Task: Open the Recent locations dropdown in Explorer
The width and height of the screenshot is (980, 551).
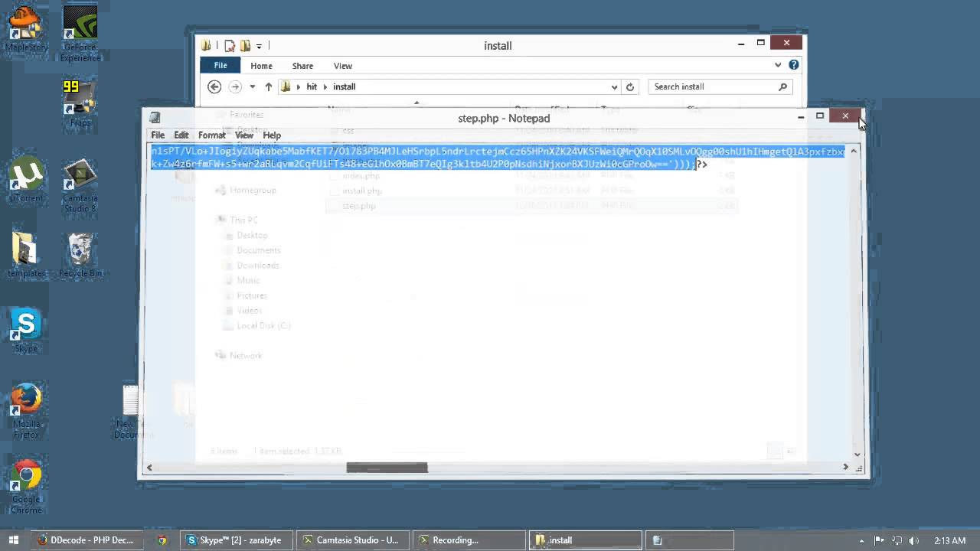Action: coord(253,86)
